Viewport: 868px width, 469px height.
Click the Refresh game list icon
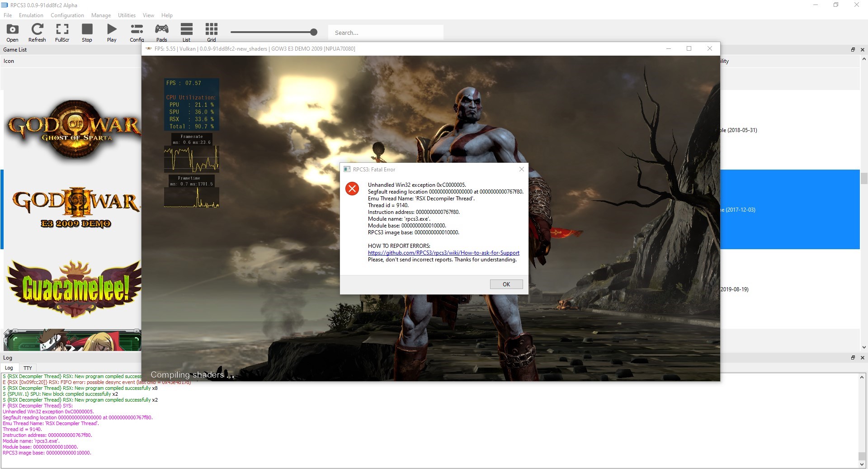coord(37,33)
